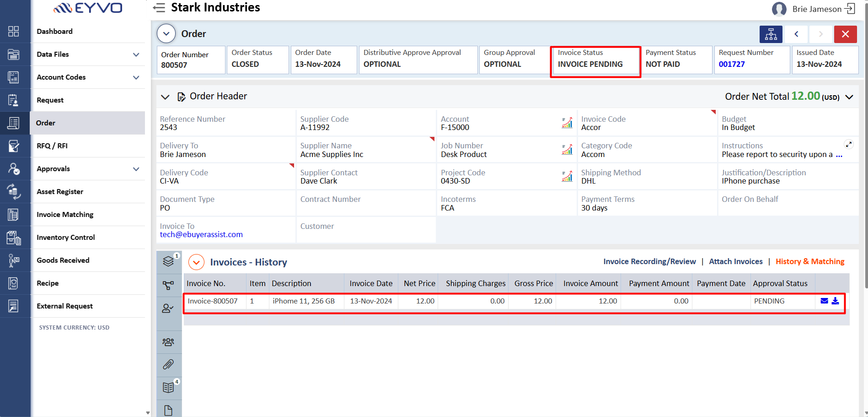This screenshot has width=868, height=417.
Task: Expand the Data Files menu chevron
Action: pyautogui.click(x=136, y=54)
